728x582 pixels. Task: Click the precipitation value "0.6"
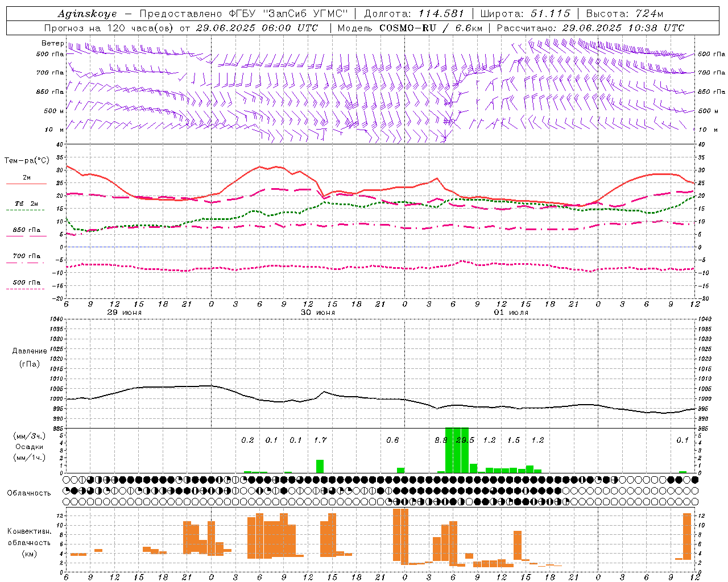click(392, 440)
